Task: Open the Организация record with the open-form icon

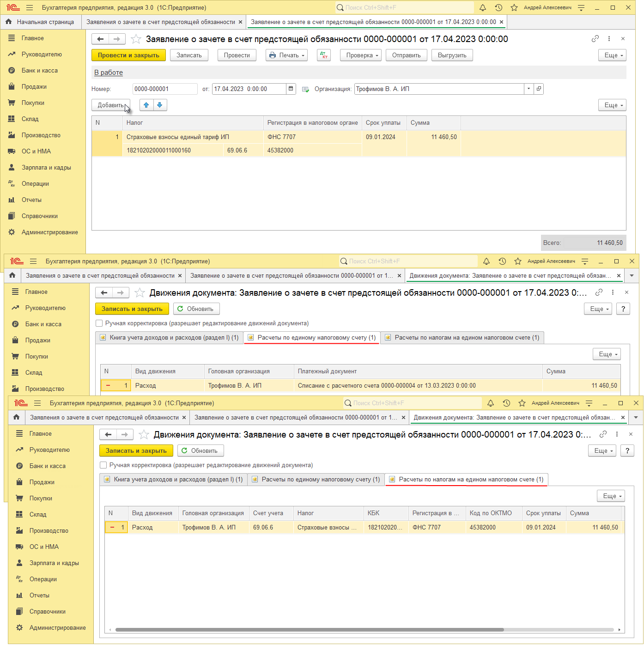Action: (539, 89)
